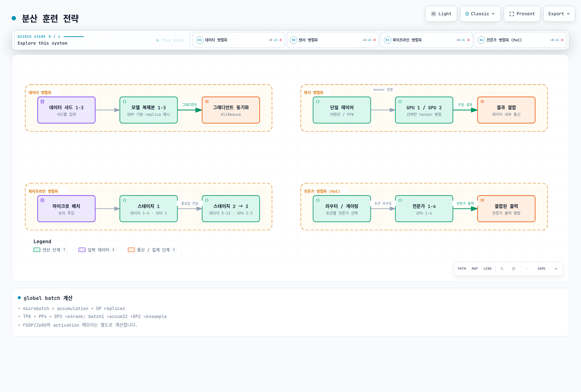Zoom in with the plus icon
The height and width of the screenshot is (392, 581).
click(556, 269)
